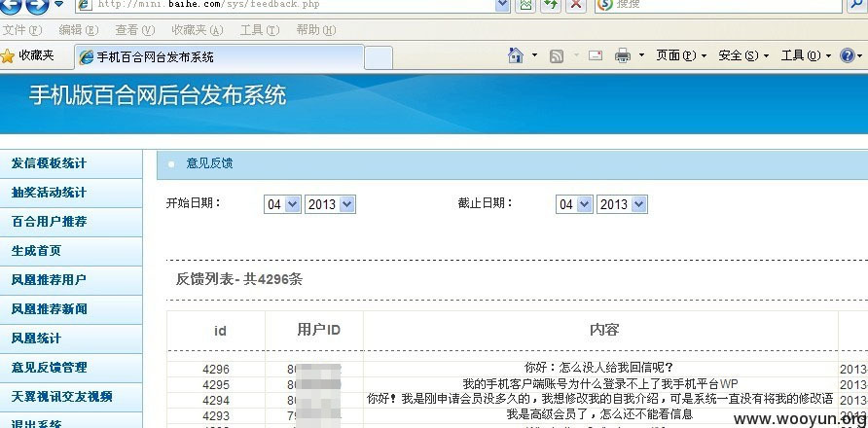Open the 文件(F) menu
Viewport: 868px width, 428px height.
pyautogui.click(x=22, y=30)
